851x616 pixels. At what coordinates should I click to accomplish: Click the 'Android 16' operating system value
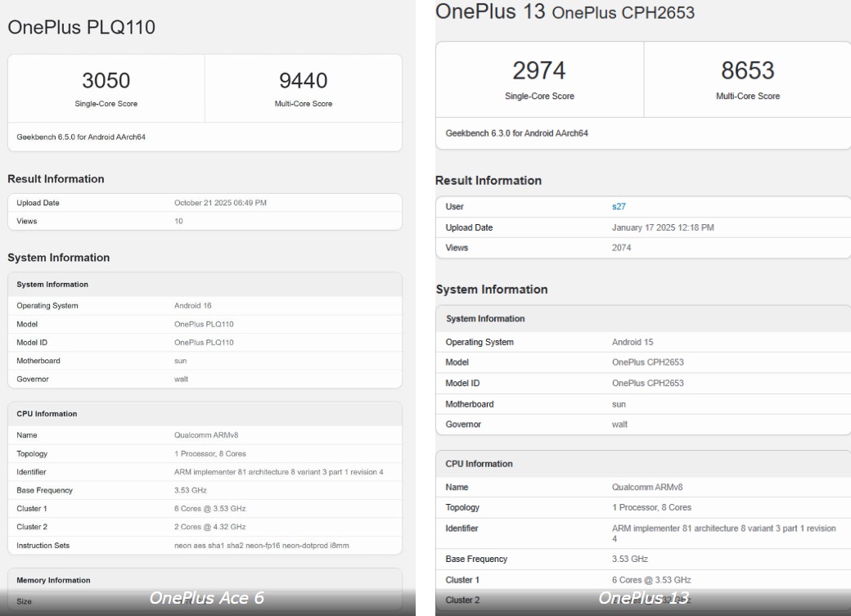pos(192,306)
